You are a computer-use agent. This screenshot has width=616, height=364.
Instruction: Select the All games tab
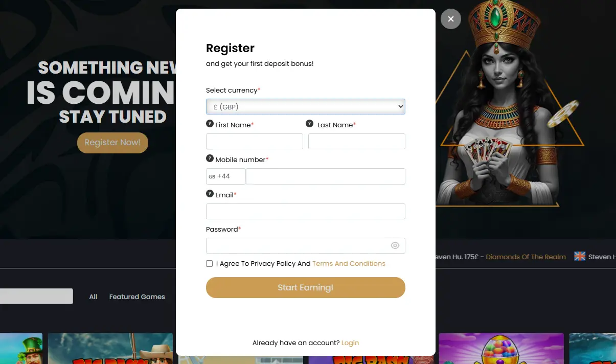(x=93, y=297)
